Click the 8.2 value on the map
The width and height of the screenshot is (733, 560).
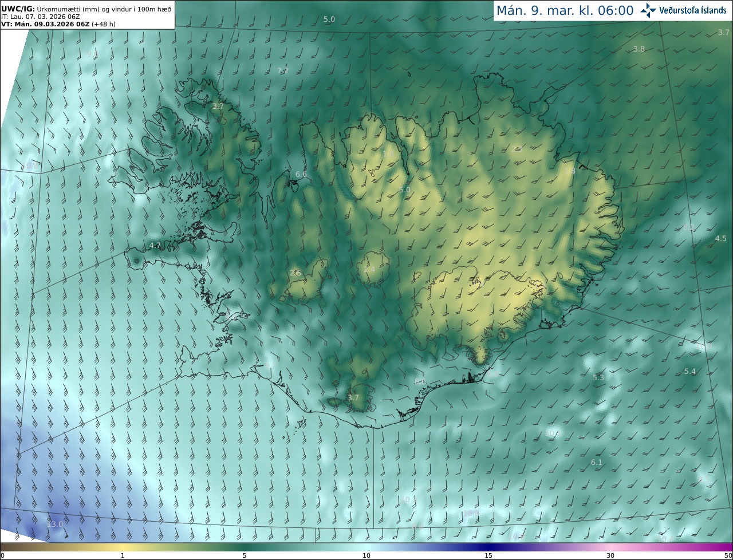(688, 227)
